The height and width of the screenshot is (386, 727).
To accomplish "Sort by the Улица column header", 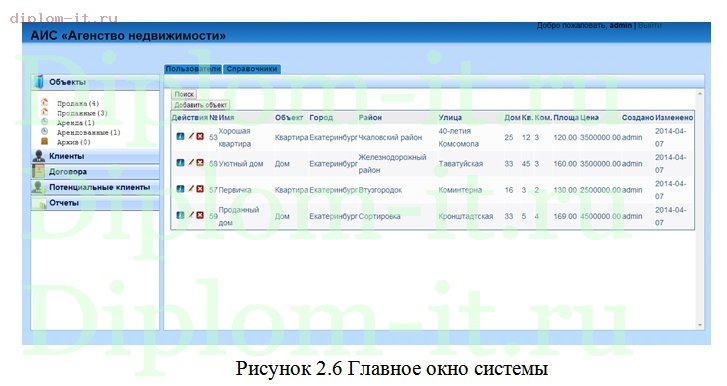I will coord(450,118).
